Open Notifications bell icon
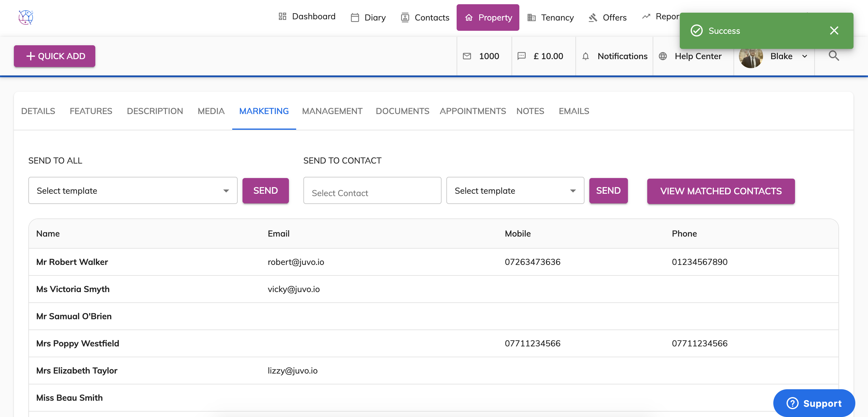The height and width of the screenshot is (417, 868). (x=586, y=56)
